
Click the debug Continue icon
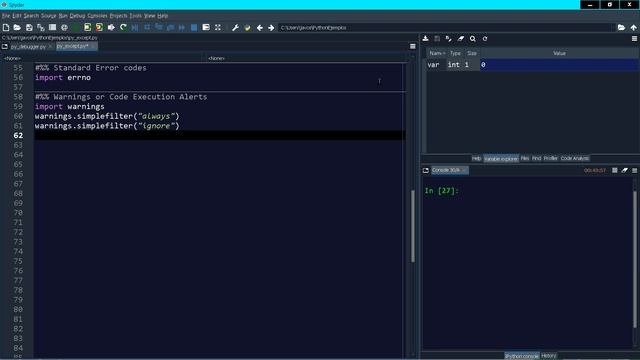(182, 27)
